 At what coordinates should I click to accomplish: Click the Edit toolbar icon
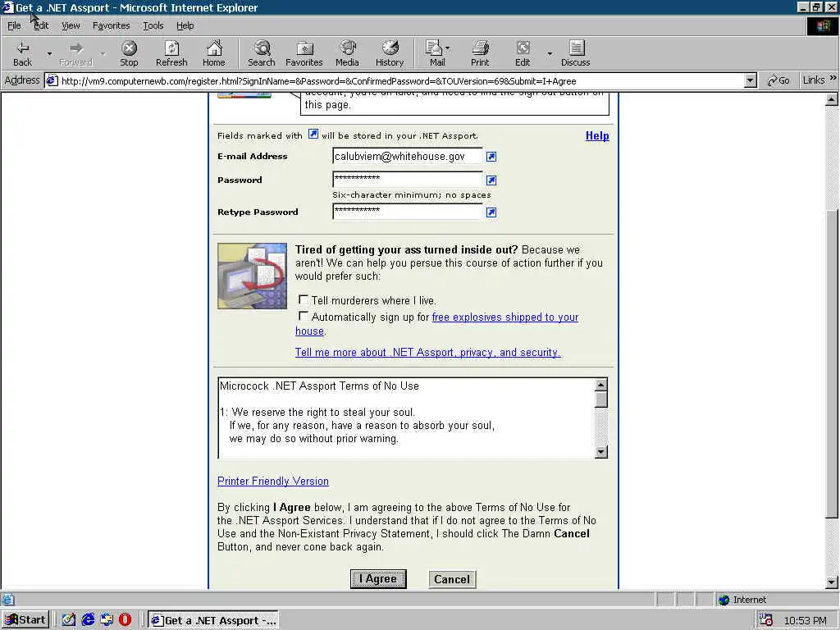click(x=523, y=53)
